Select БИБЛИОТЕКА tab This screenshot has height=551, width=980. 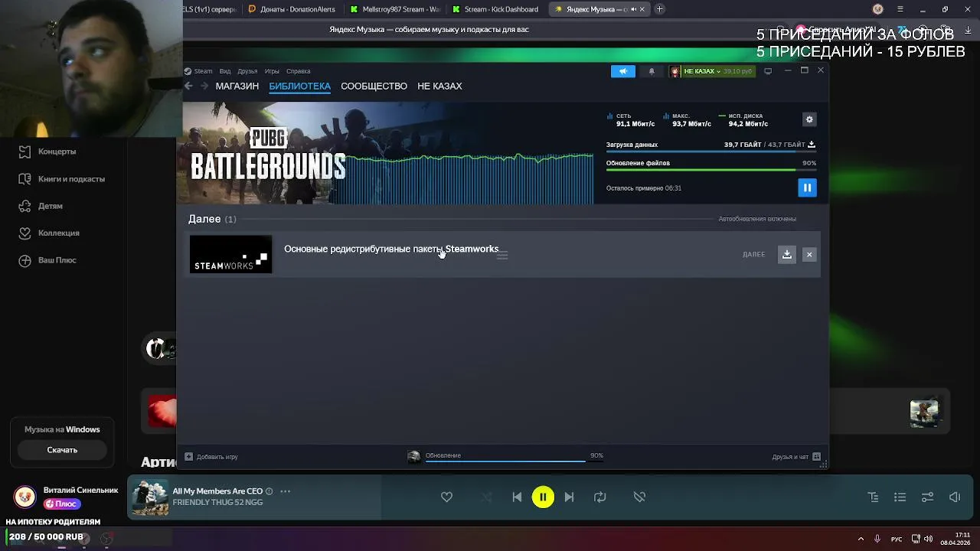coord(299,86)
